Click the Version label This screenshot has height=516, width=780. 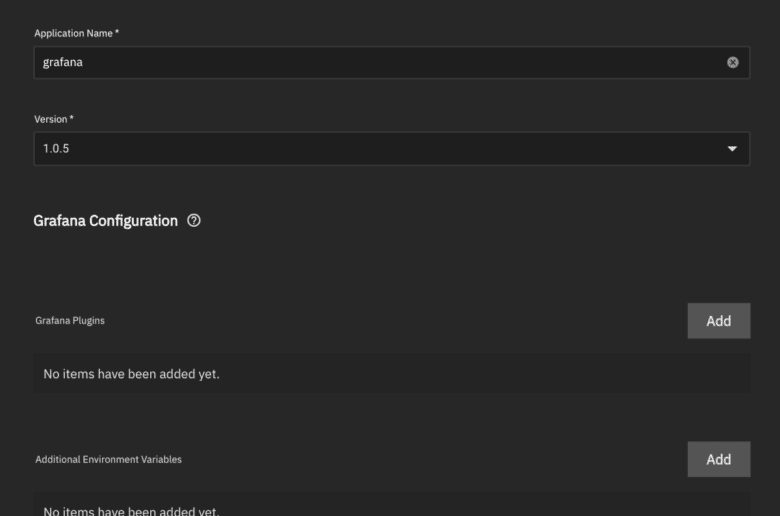pyautogui.click(x=54, y=119)
